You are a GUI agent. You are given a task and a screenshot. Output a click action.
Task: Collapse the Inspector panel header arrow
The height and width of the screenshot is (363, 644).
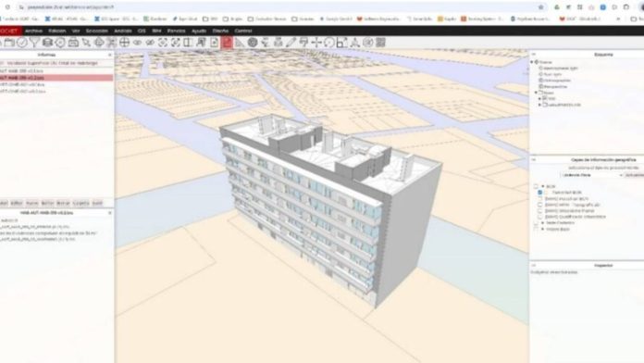pos(534,266)
